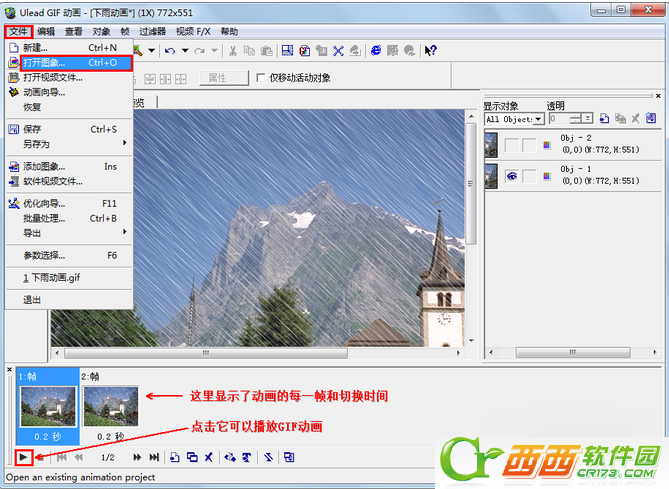Open the redo history dropdown arrow

pyautogui.click(x=215, y=51)
